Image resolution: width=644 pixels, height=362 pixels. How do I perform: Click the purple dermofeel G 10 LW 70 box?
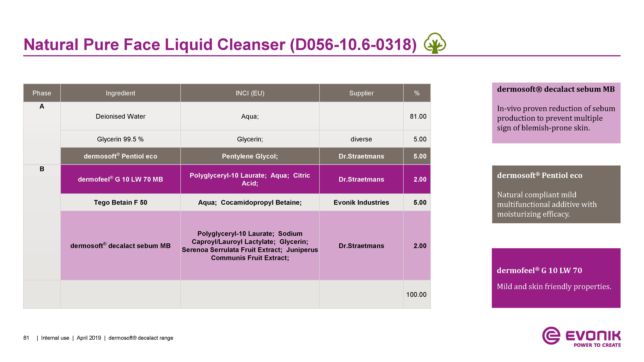click(556, 278)
